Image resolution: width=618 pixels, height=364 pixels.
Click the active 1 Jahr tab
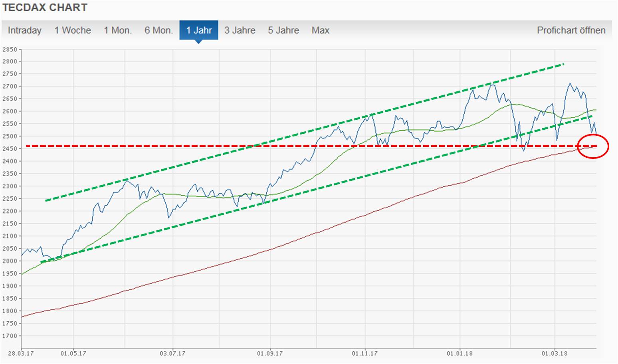click(x=199, y=30)
